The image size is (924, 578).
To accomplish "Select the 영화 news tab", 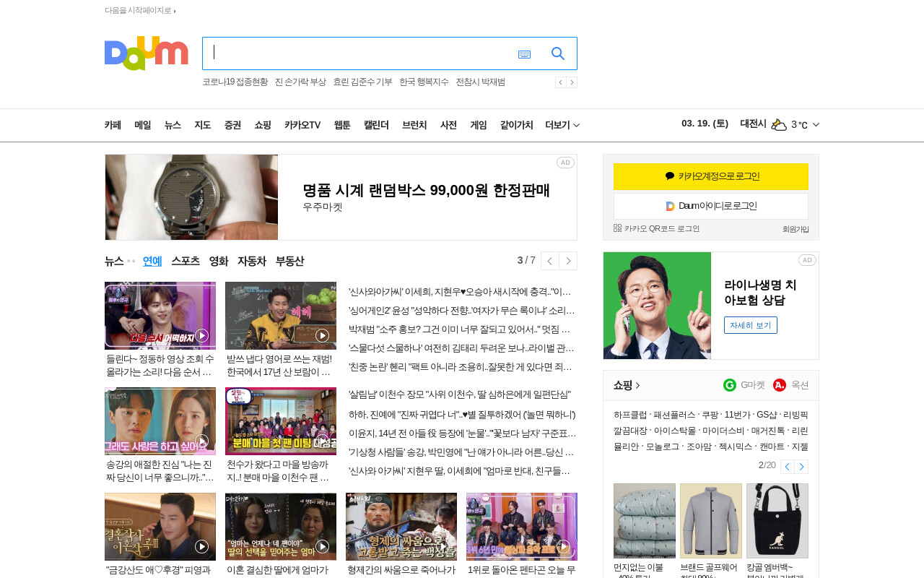I will click(219, 261).
